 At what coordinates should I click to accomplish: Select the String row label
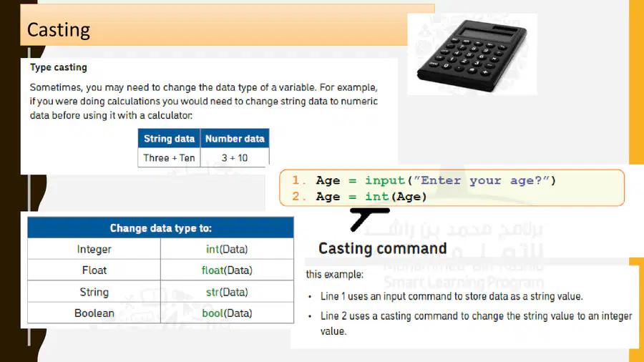coord(94,292)
